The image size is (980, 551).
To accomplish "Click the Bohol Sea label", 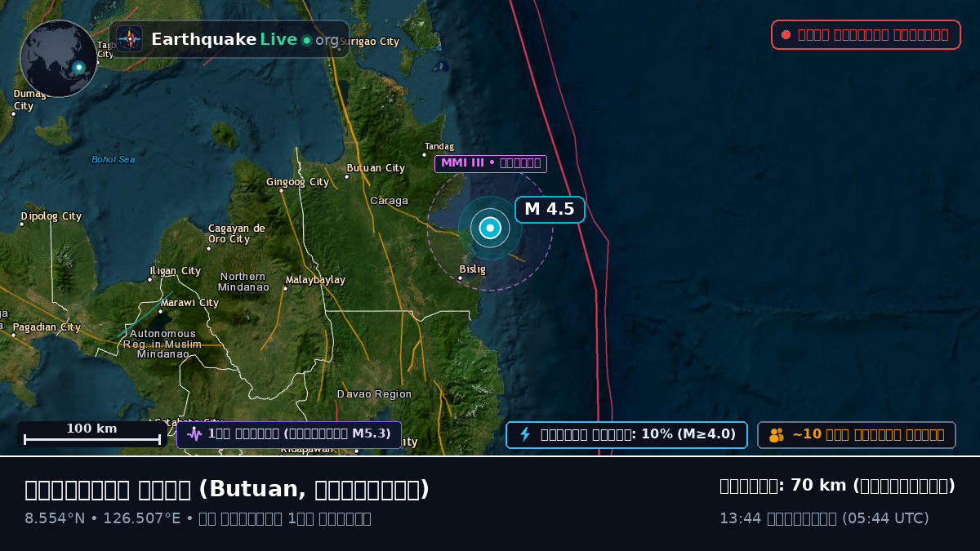I will tap(114, 159).
